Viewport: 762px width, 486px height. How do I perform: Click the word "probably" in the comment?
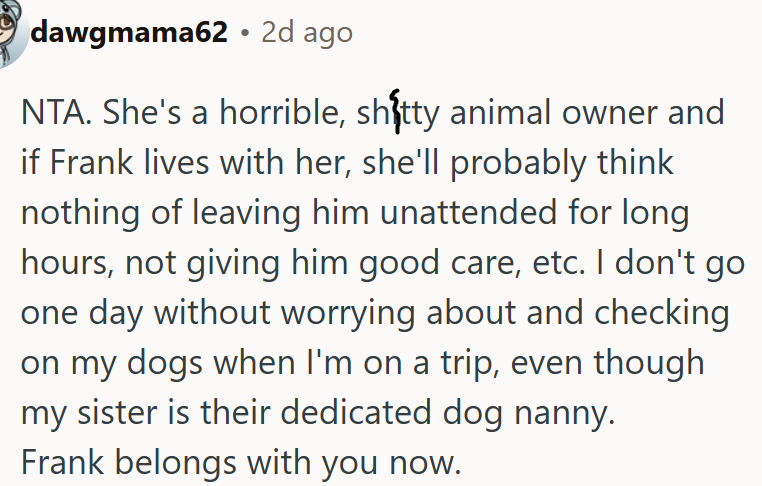coord(518,164)
